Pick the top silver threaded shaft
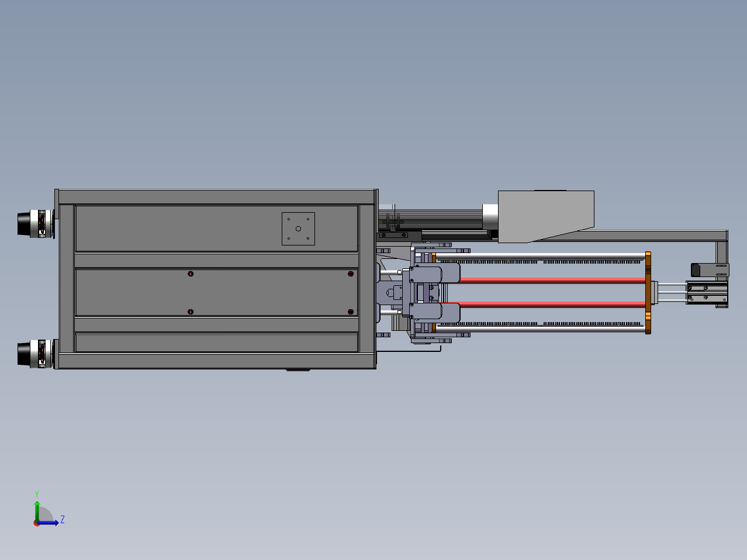747x560 pixels. pos(540,256)
